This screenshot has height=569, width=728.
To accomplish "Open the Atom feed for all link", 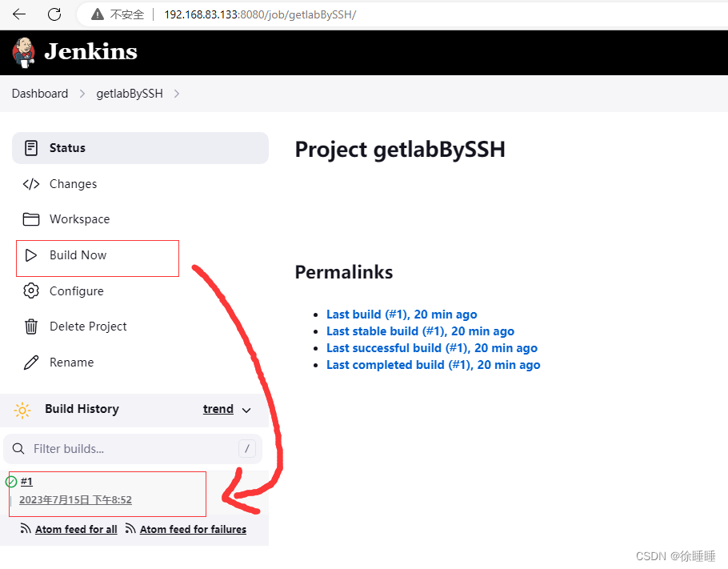I will click(76, 529).
